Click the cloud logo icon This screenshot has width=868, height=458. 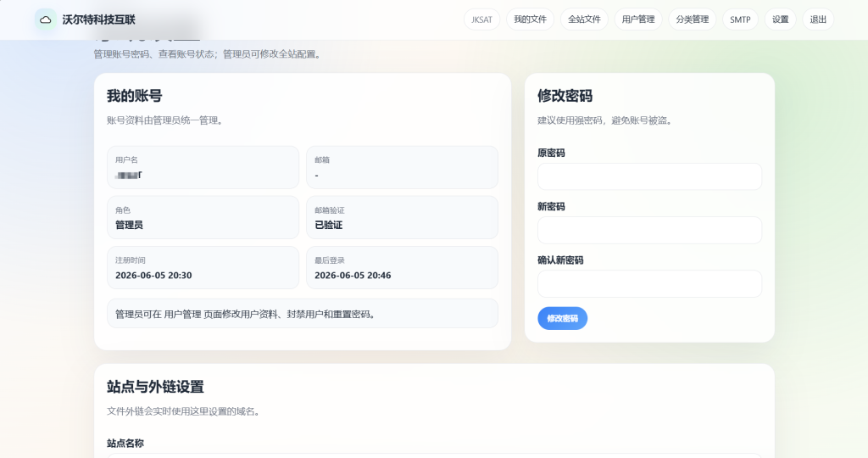(46, 20)
